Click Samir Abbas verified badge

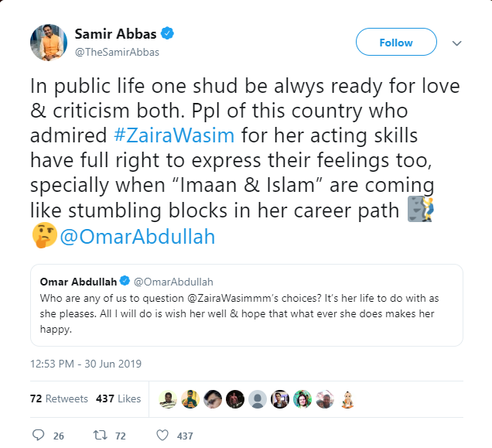(167, 35)
